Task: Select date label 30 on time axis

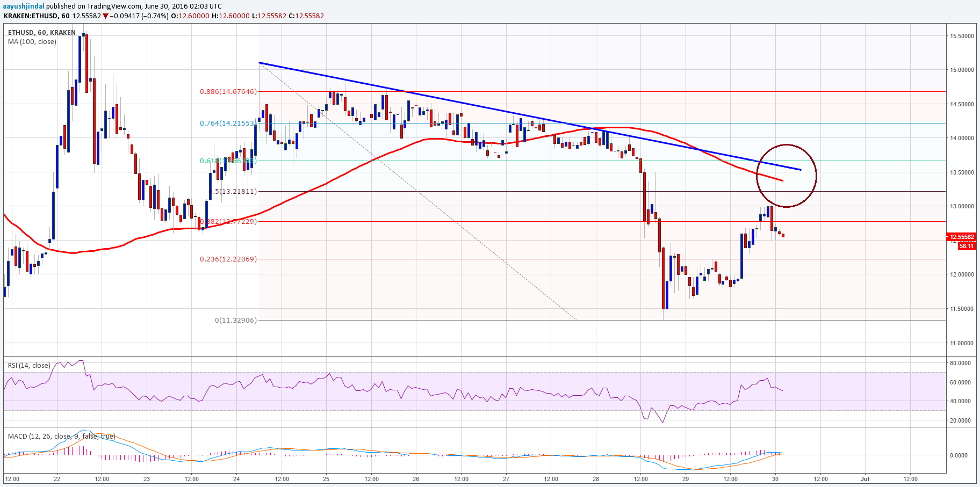Action: 775,479
